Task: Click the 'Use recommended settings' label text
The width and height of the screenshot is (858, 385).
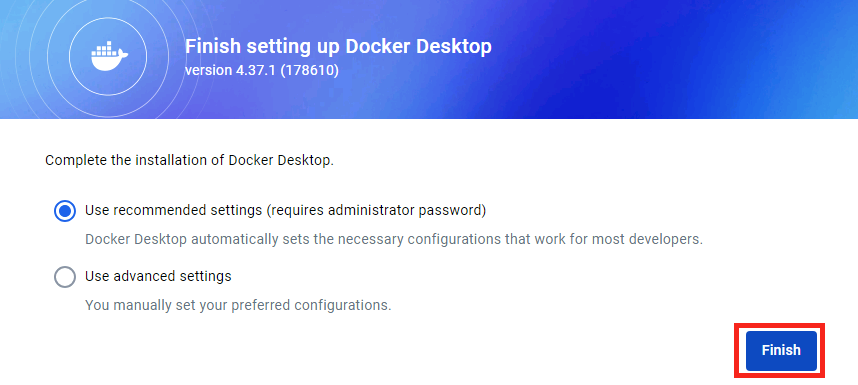Action: 173,211
